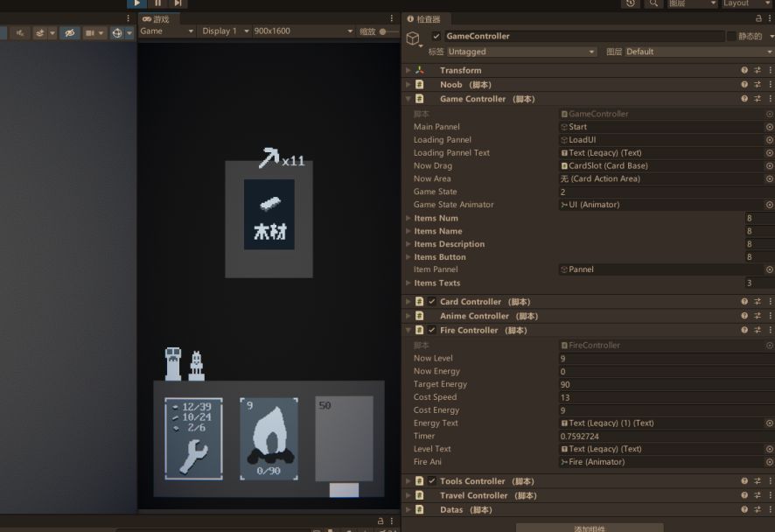Click the Inspector lock icon
775x532 pixels.
[758, 18]
